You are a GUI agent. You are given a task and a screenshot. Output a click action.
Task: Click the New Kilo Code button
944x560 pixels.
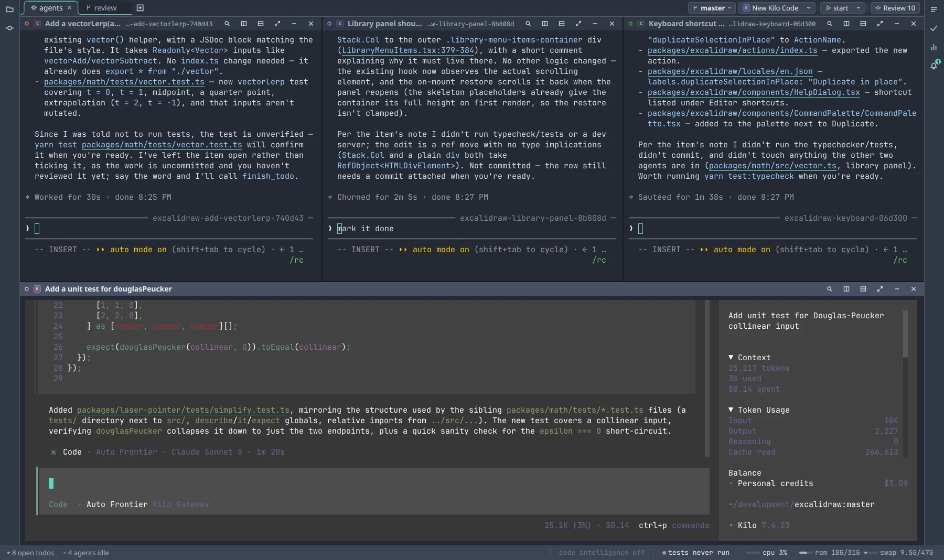coord(771,8)
